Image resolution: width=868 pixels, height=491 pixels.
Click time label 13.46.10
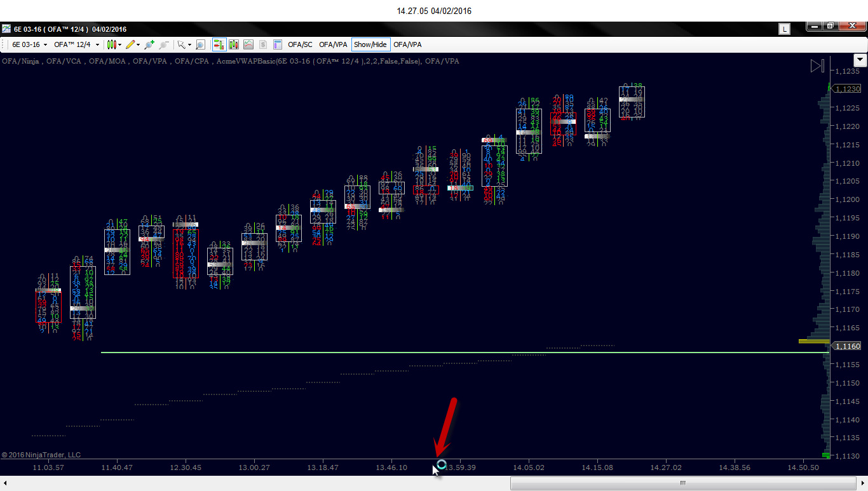click(392, 467)
